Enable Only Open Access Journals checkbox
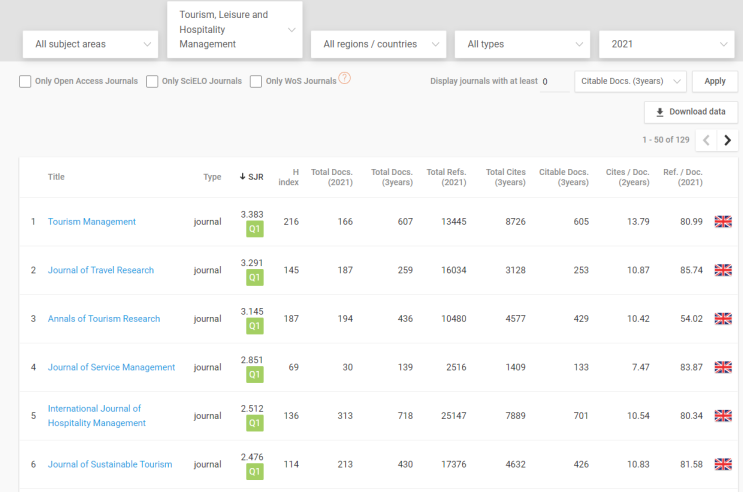Viewport: 743px width, 492px height. point(25,81)
